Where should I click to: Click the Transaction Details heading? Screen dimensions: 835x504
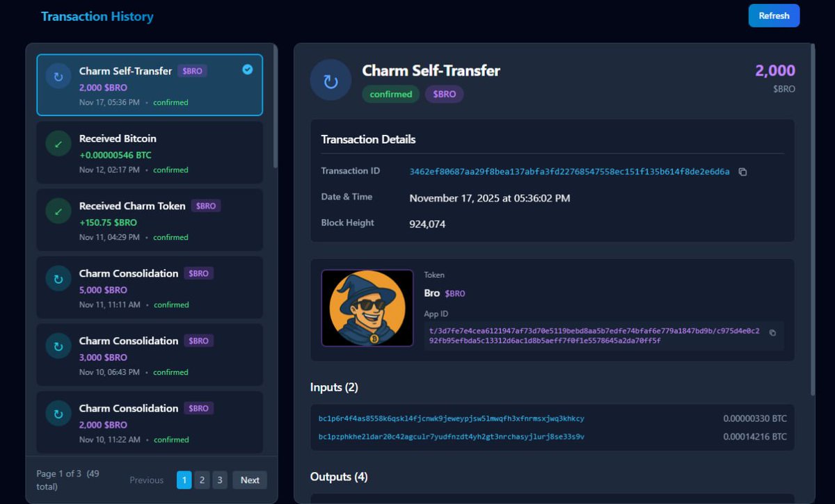tap(368, 139)
